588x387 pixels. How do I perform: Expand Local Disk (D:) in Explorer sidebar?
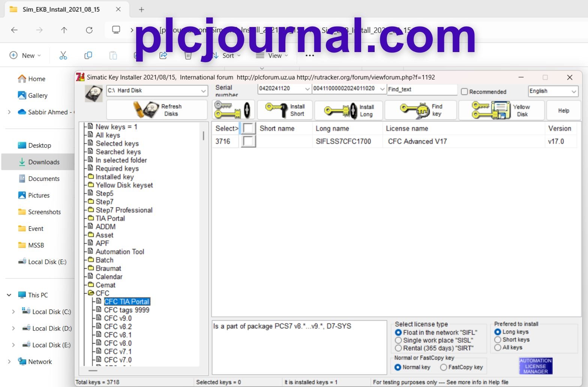pyautogui.click(x=13, y=329)
